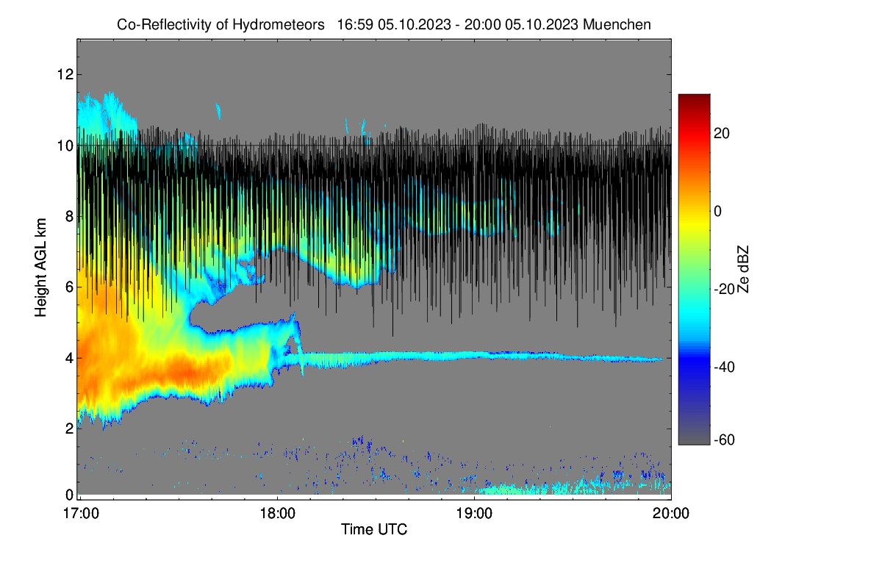Click the thin cyan cloud layer at 4 km near 19:00
The width and height of the screenshot is (882, 588).
coord(474,355)
